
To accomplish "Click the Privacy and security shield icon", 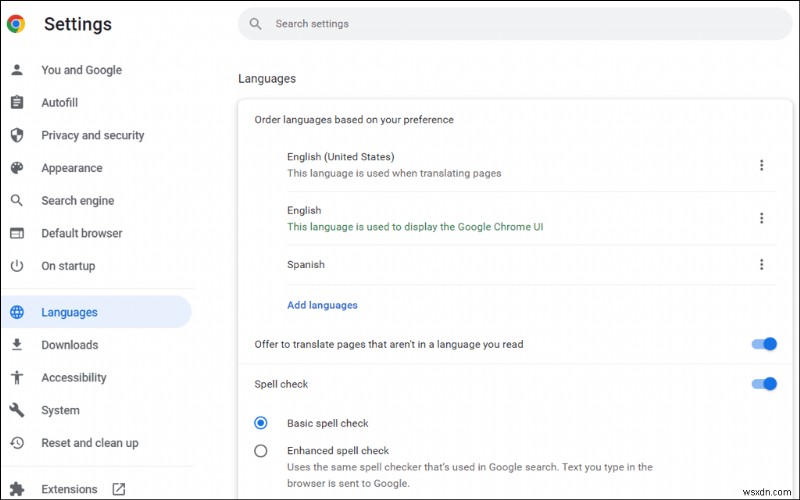I will [17, 135].
